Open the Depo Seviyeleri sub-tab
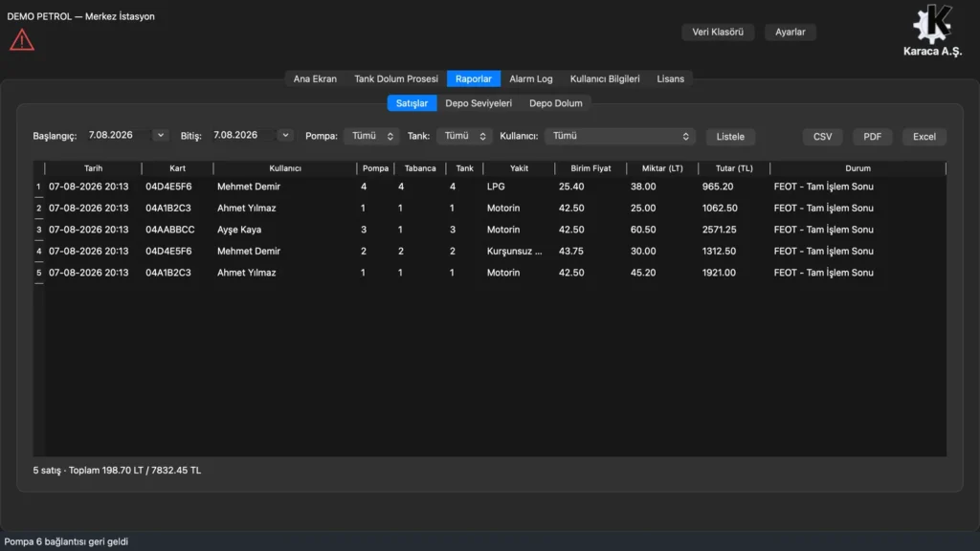The width and height of the screenshot is (980, 551). [x=479, y=103]
